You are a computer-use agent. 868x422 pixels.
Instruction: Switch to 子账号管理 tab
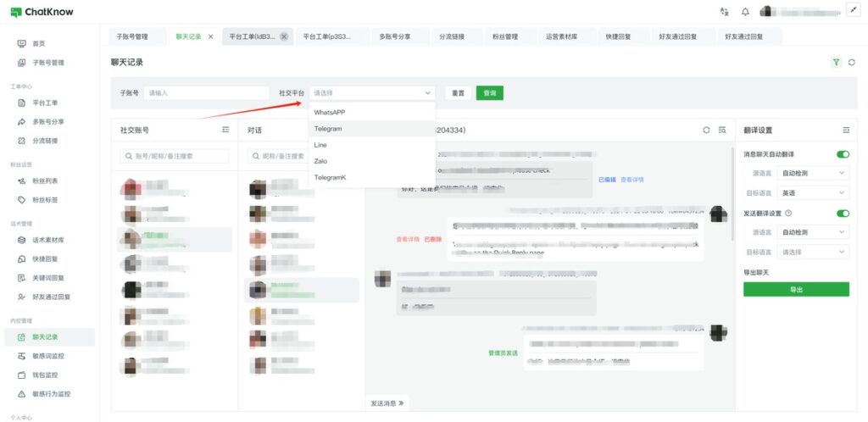(137, 36)
